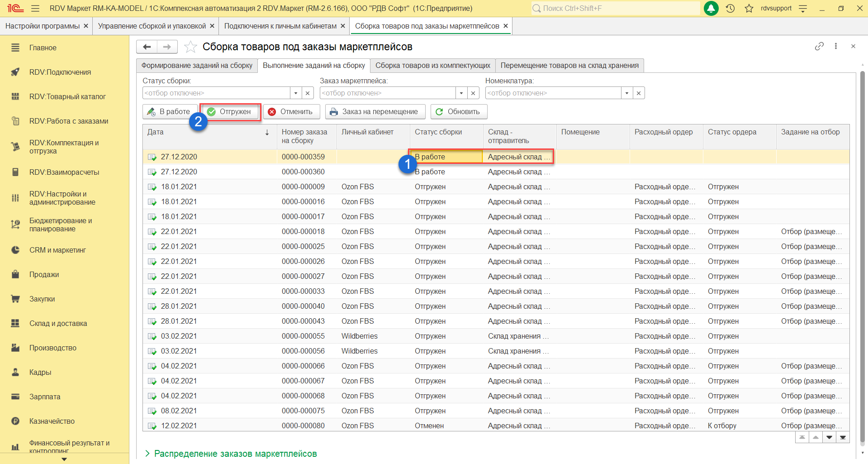Click the notification bell icon
868x464 pixels.
coord(711,8)
